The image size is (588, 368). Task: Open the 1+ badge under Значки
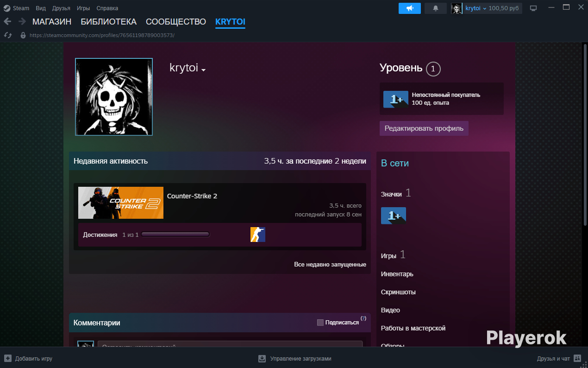[x=394, y=216]
